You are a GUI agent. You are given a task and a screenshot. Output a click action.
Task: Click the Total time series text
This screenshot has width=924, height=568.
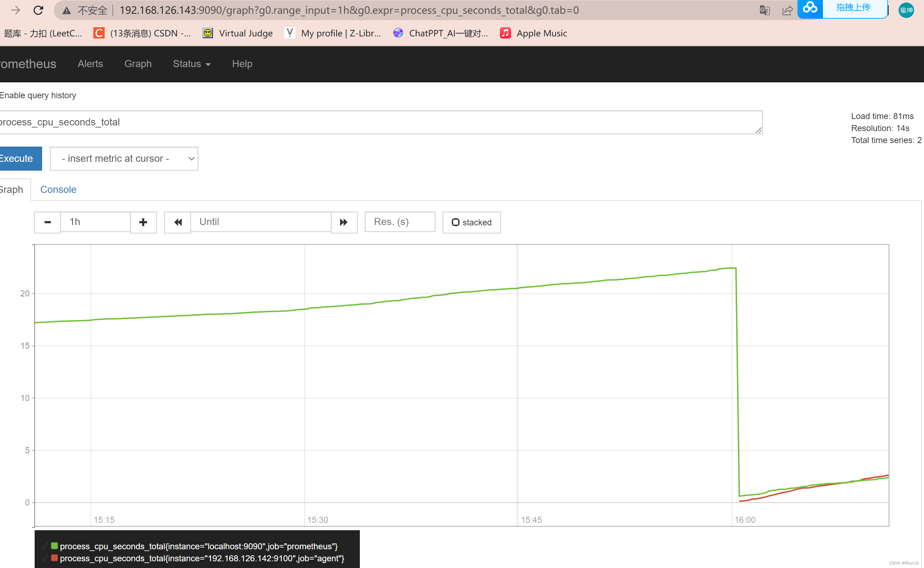click(x=886, y=140)
